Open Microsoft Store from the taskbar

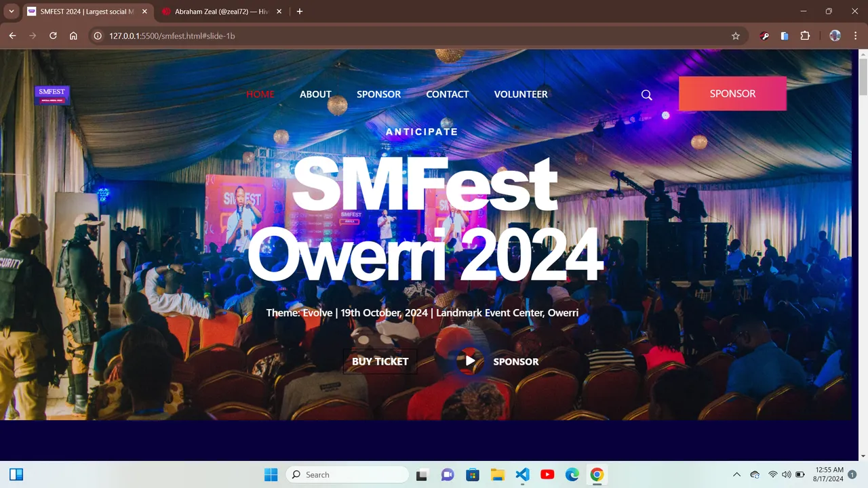click(x=473, y=474)
